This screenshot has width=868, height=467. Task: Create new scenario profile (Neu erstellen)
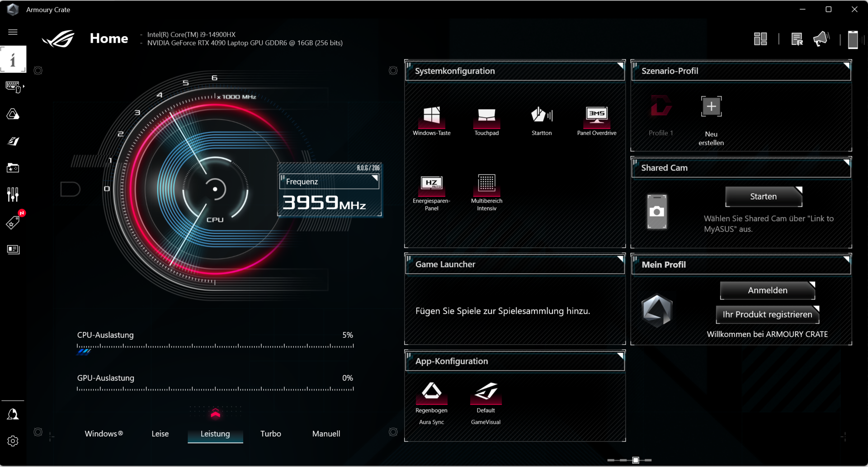(711, 120)
